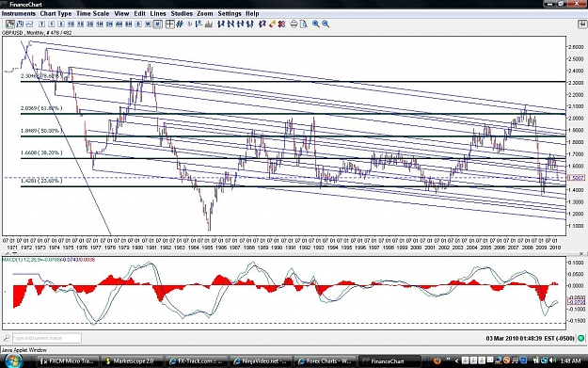Click the red delete-all-lines icon
588x368 pixels.
tap(281, 24)
